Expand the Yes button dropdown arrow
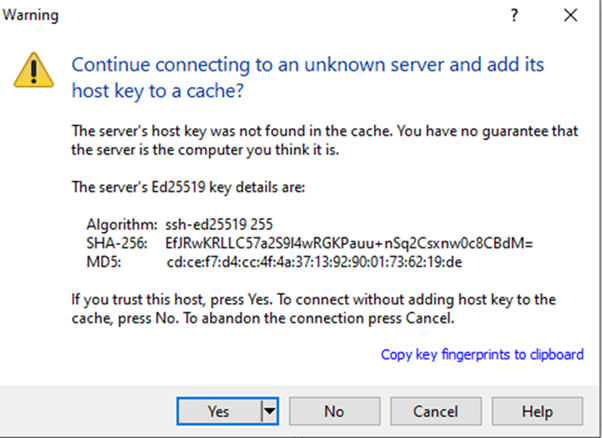 pyautogui.click(x=270, y=412)
